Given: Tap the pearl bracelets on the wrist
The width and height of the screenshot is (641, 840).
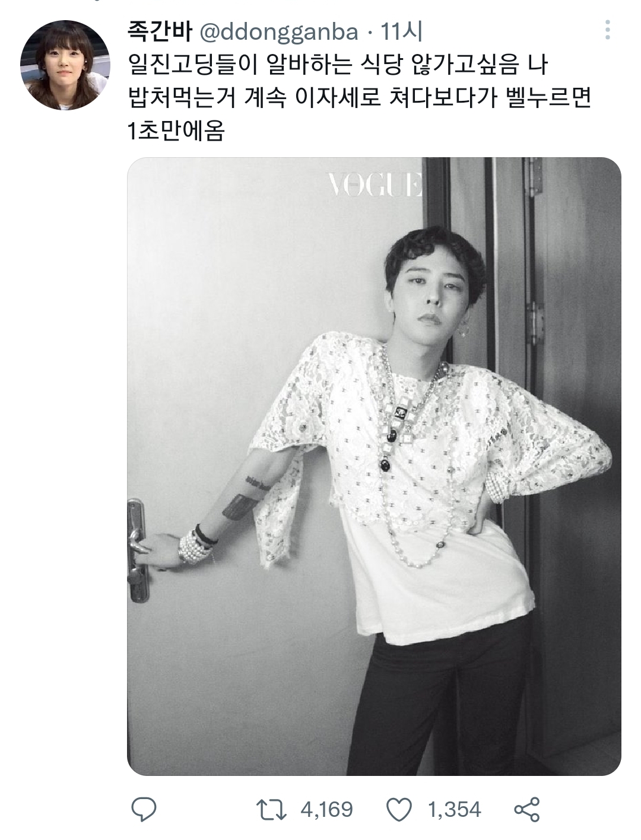Looking at the screenshot, I should pyautogui.click(x=196, y=546).
